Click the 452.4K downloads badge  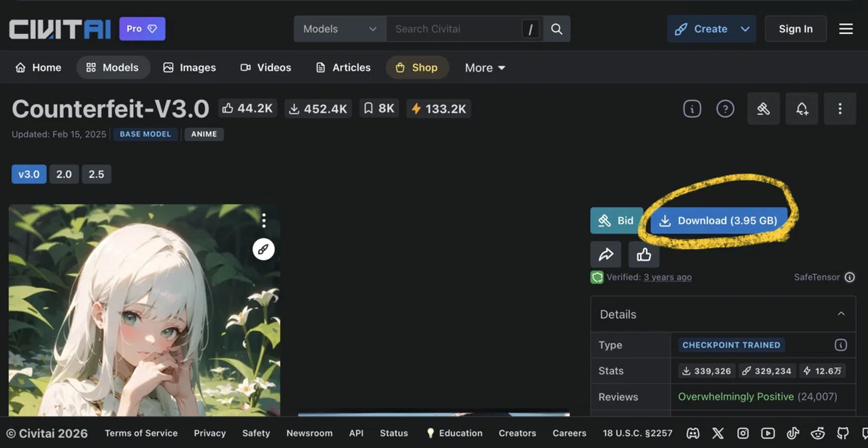(x=319, y=109)
